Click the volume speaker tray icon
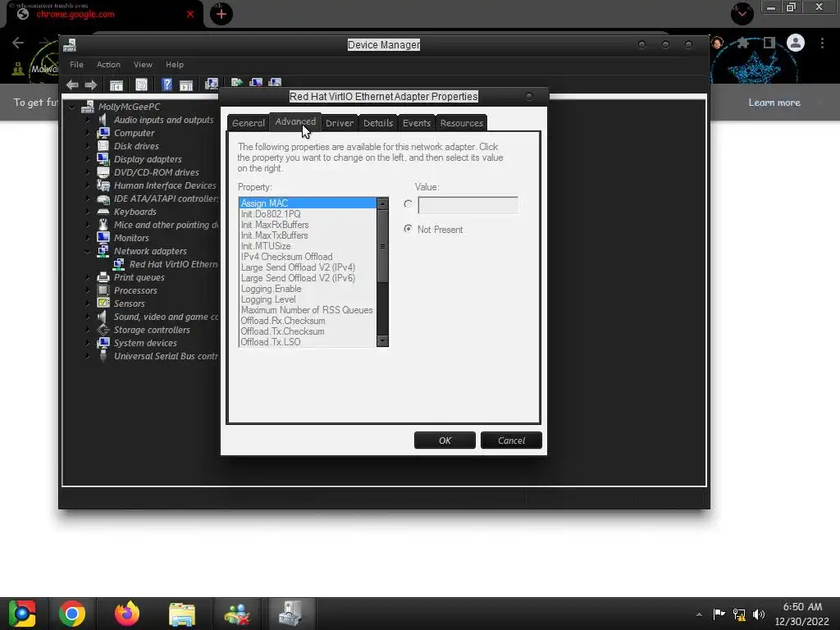This screenshot has width=840, height=630. pos(759,614)
